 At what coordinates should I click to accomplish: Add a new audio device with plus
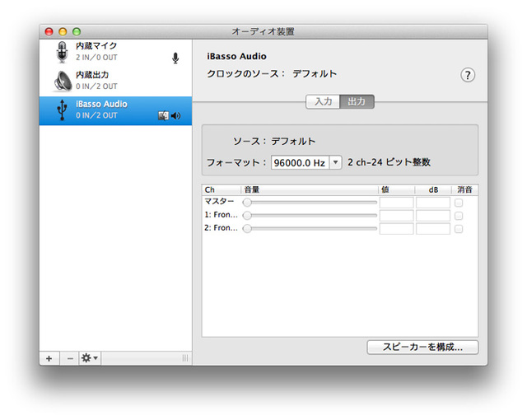click(49, 358)
